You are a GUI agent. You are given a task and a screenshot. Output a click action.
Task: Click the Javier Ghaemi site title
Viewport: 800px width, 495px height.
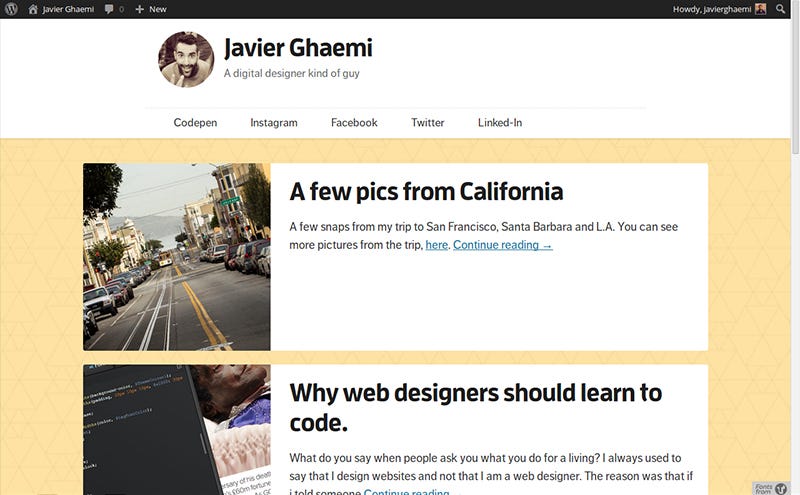coord(298,48)
